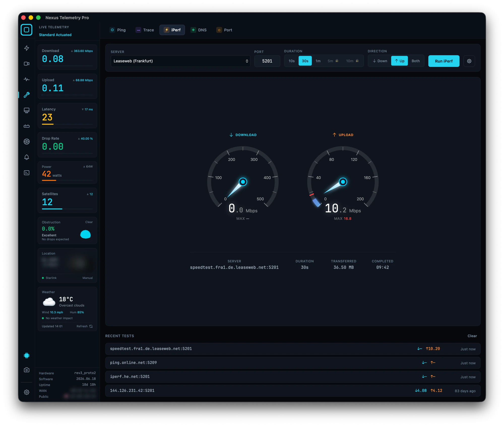
Task: Open the speedtest.fra1.de.leaseweb.net recent test row
Action: pyautogui.click(x=293, y=349)
